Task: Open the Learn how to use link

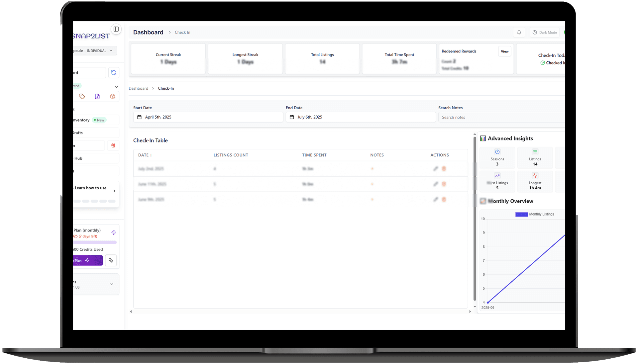Action: pyautogui.click(x=90, y=188)
